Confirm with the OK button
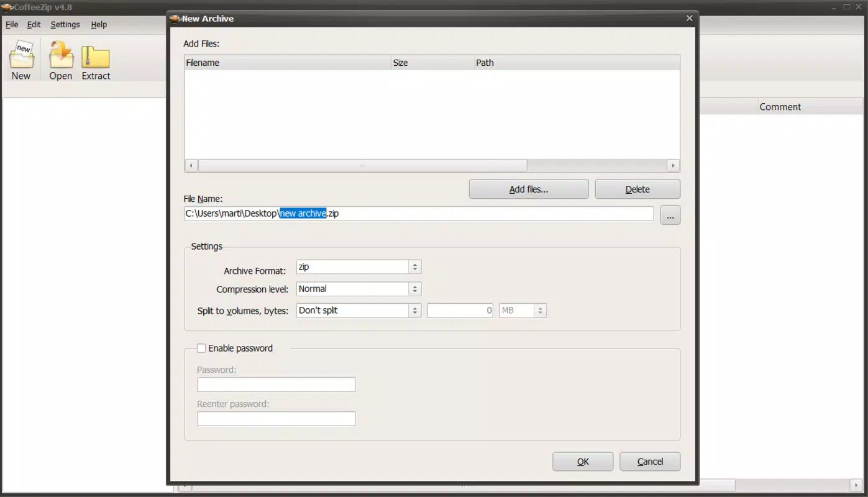 pos(583,462)
